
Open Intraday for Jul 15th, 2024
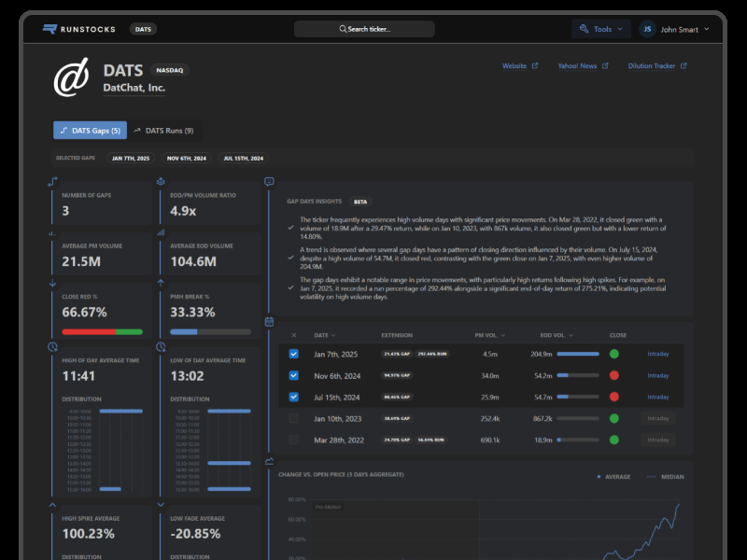pyautogui.click(x=658, y=397)
